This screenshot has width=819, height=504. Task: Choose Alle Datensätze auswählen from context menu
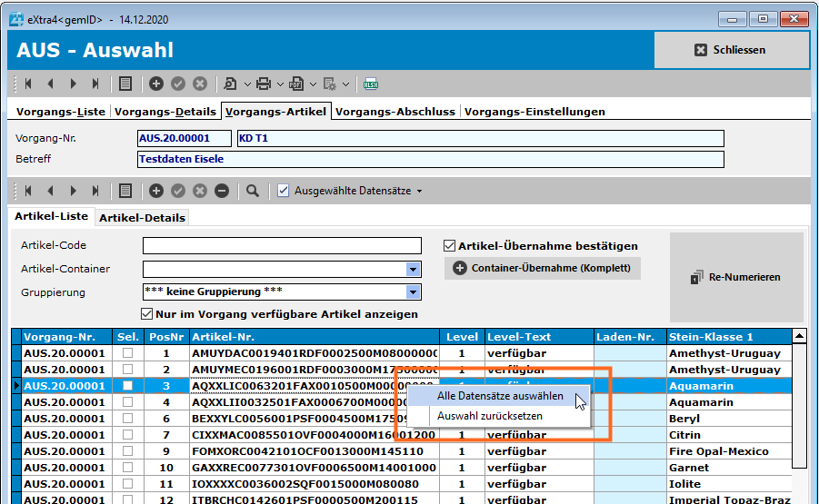(x=500, y=396)
